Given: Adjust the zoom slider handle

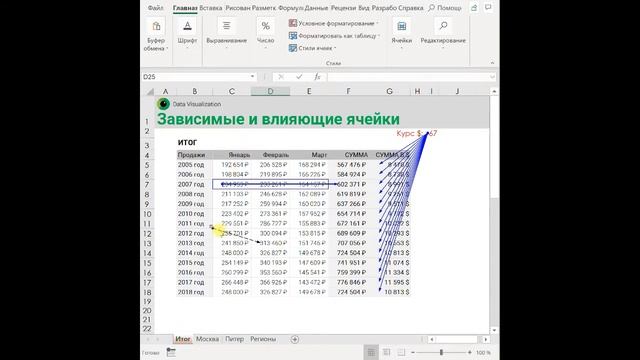Looking at the screenshot, I should tap(441, 352).
